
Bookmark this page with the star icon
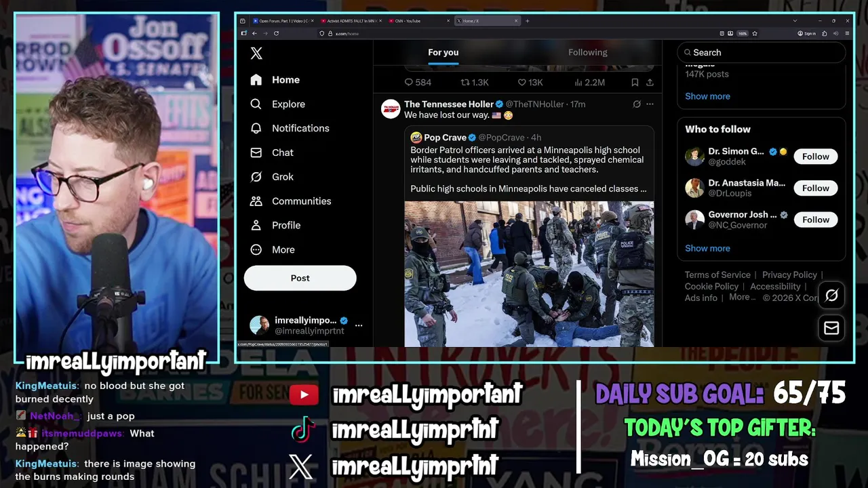coord(755,33)
